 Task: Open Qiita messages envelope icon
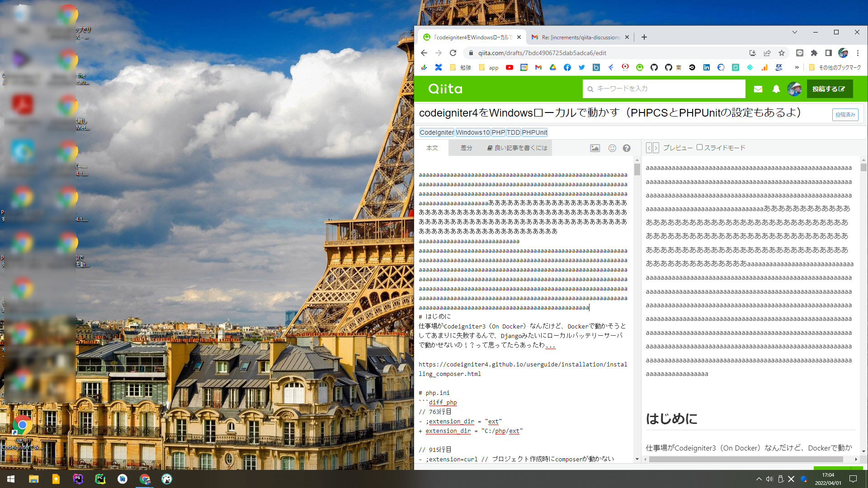point(758,89)
